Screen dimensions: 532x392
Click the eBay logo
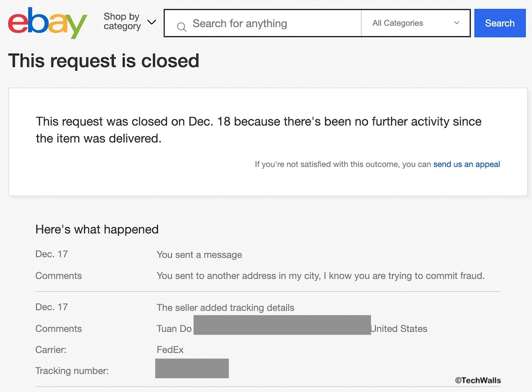pos(47,23)
